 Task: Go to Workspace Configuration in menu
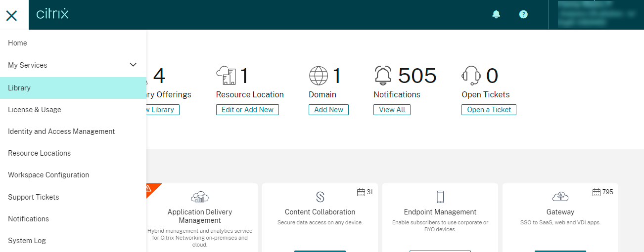pyautogui.click(x=48, y=175)
